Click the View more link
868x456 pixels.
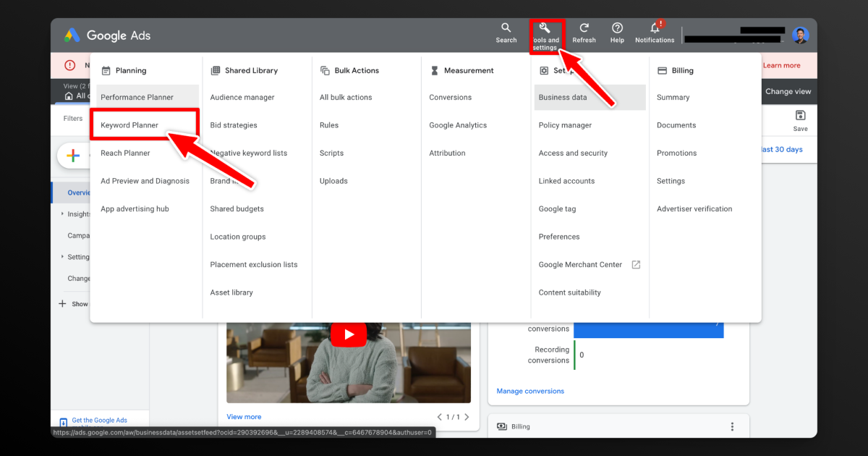tap(244, 417)
